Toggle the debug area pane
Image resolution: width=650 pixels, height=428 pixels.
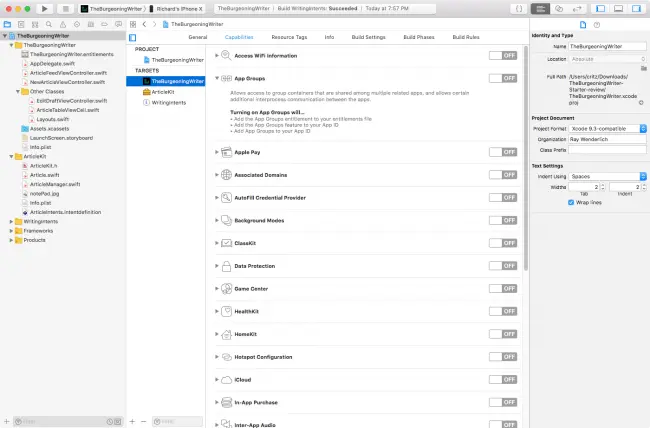tap(618, 9)
